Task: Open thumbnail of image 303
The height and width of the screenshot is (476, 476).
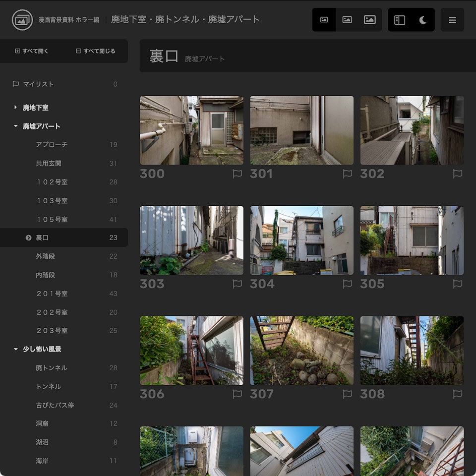Action: coord(191,240)
